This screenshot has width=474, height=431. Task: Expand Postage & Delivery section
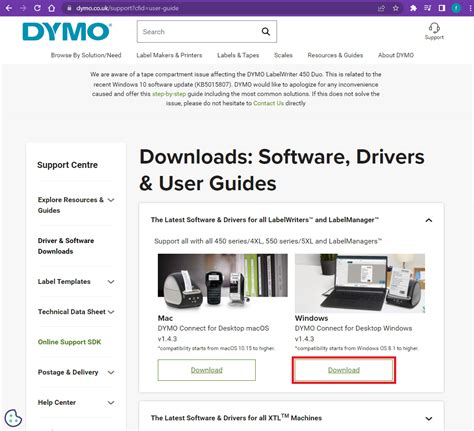pos(76,372)
